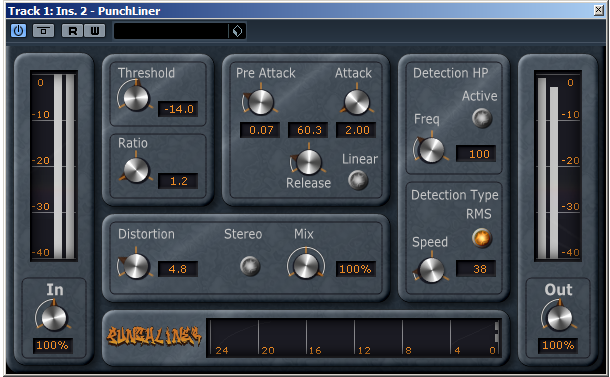
Task: Click the toolbar button next to power
Action: (x=44, y=31)
